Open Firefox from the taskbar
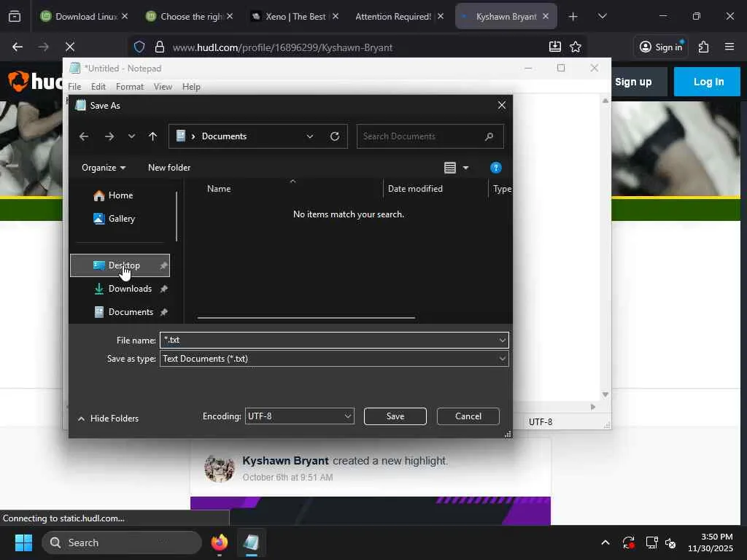Viewport: 747px width, 560px height. click(220, 542)
